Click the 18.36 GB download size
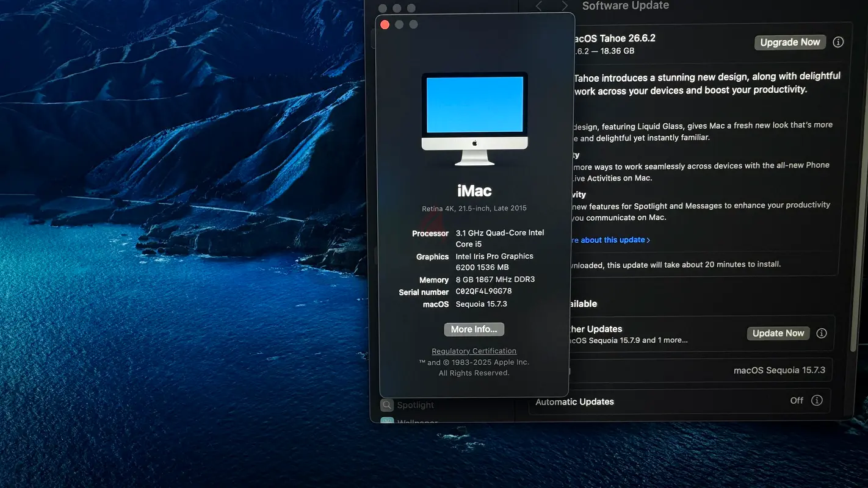Viewport: 868px width, 488px height. click(x=618, y=51)
